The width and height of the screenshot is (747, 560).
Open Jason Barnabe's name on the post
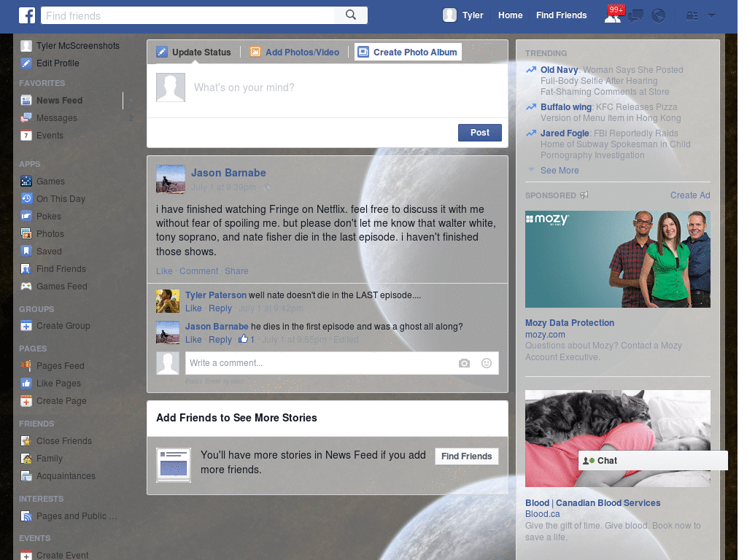(228, 173)
